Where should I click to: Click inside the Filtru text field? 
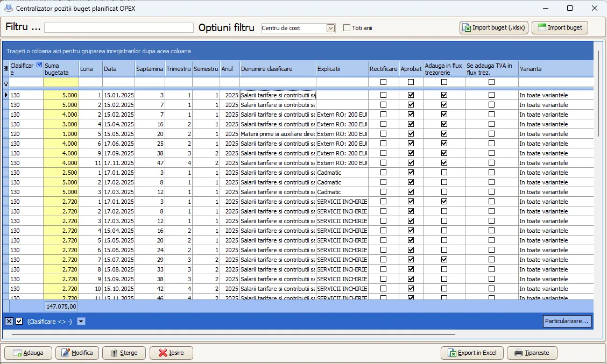tap(119, 28)
